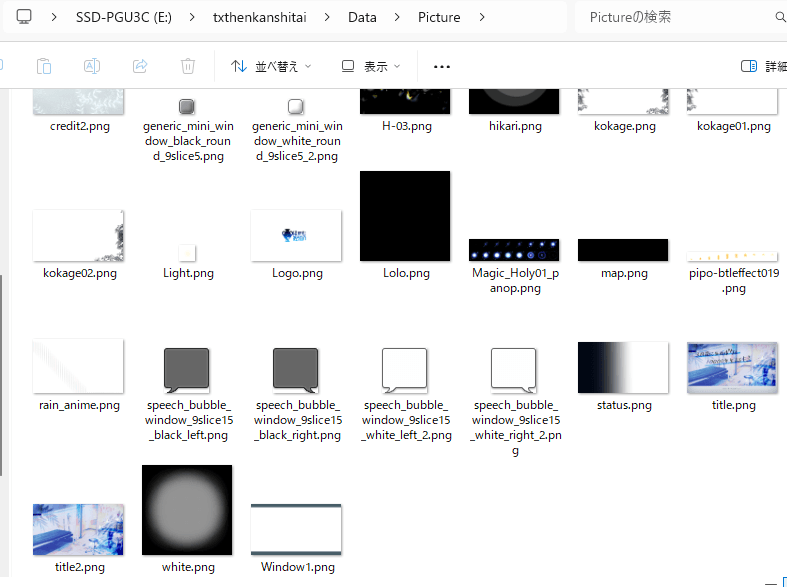The image size is (787, 587).
Task: Toggle the details pane button (詳細)
Action: tap(762, 66)
